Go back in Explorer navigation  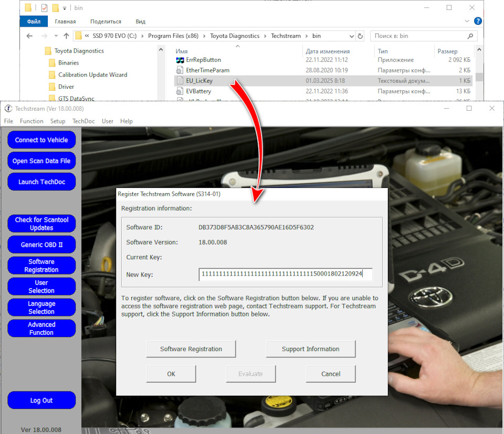pos(29,36)
